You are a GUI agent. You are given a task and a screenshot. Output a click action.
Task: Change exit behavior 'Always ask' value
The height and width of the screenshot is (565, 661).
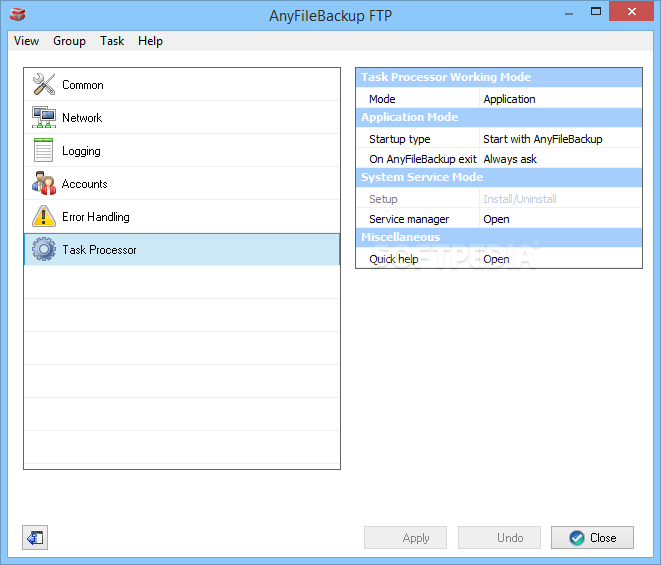click(x=510, y=159)
